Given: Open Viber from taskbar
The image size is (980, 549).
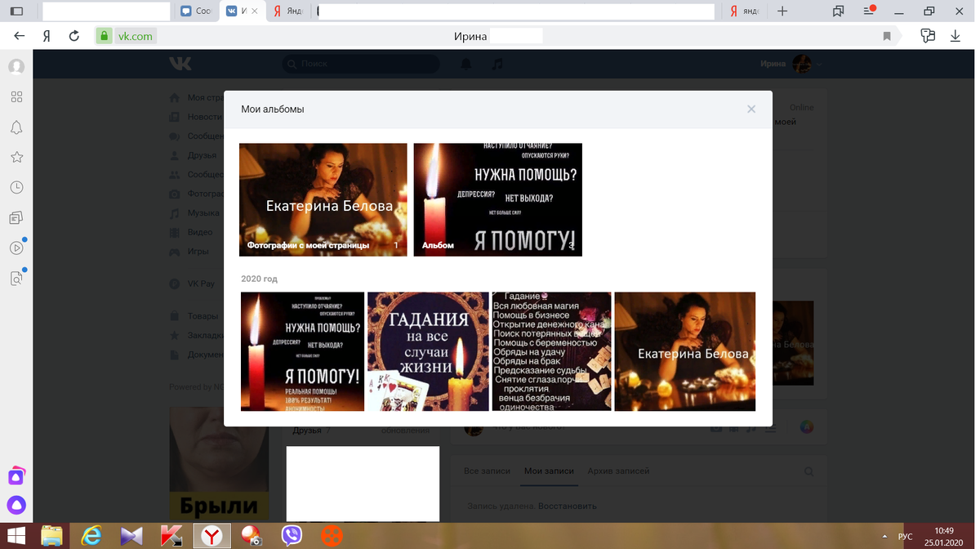Looking at the screenshot, I should click(x=292, y=536).
